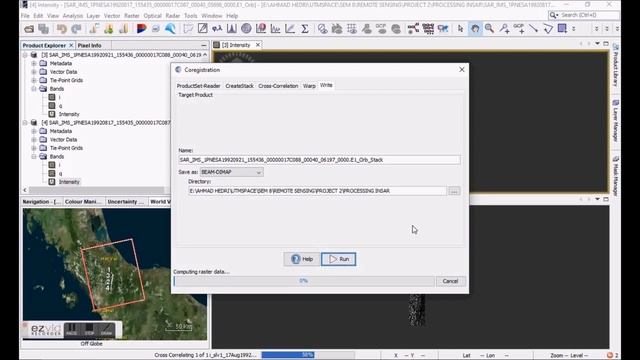640x360 pixels.
Task: Choose the magnifier Zoom tool
Action: [489, 29]
